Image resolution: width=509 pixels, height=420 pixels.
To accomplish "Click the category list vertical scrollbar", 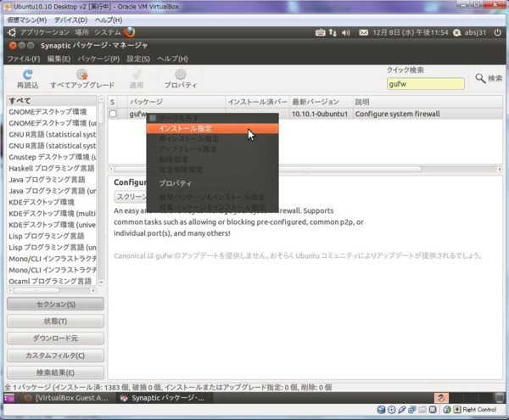I will [101, 191].
